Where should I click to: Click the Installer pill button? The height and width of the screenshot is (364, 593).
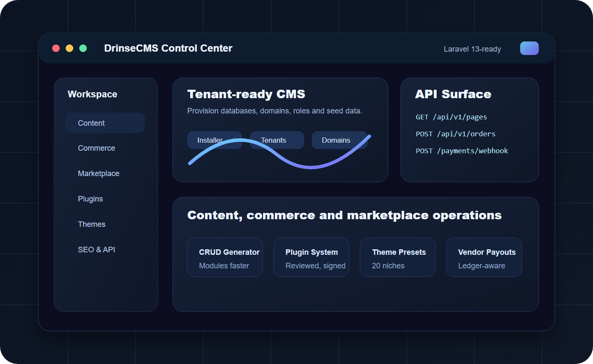click(215, 140)
